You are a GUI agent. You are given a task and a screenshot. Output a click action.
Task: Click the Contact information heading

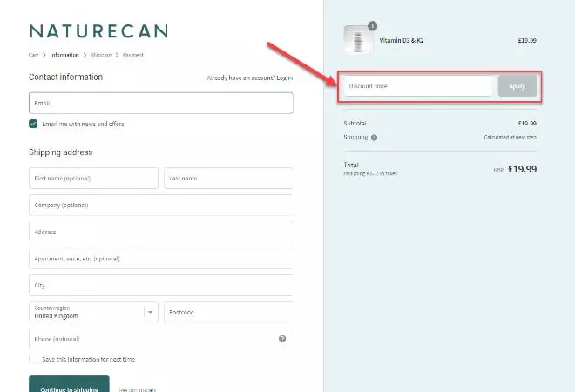(65, 77)
